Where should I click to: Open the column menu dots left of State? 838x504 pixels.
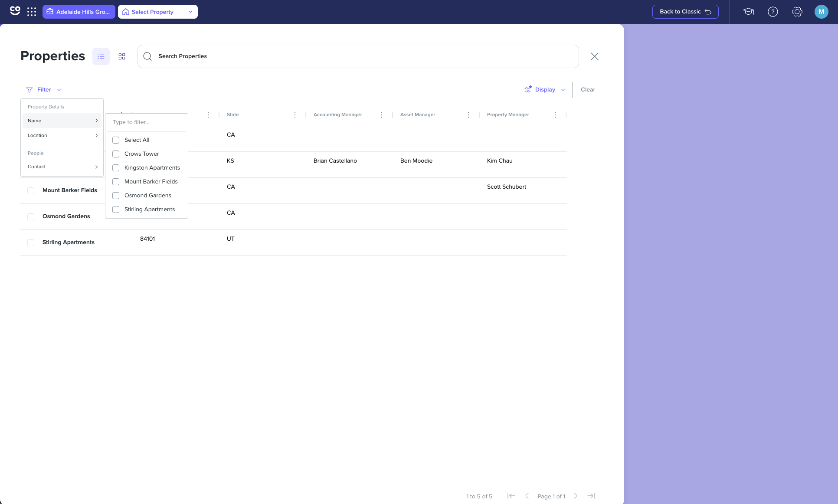(x=208, y=115)
